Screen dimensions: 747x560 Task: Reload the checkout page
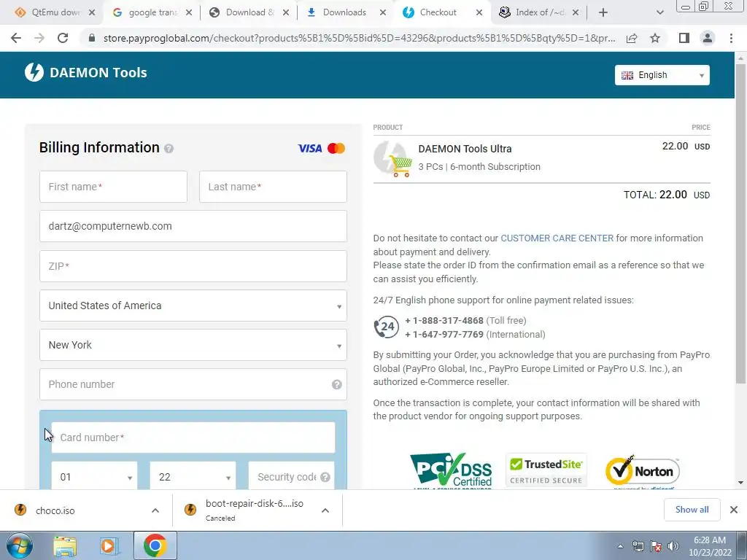[x=63, y=38]
